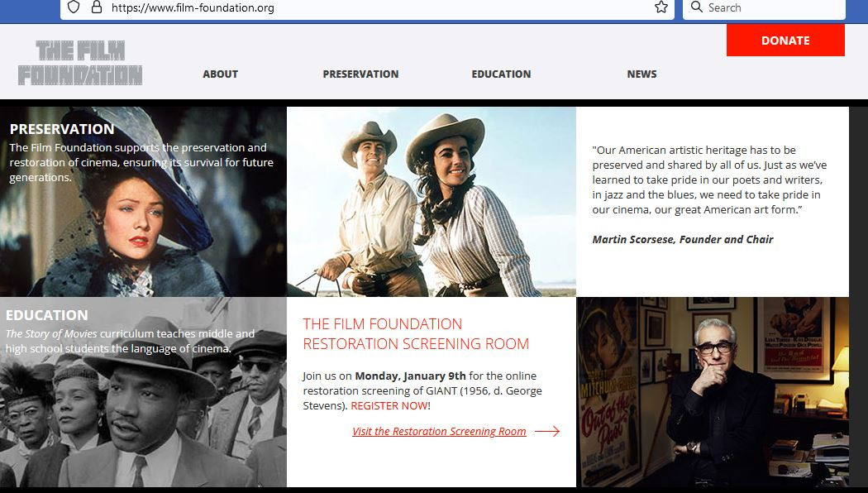
Task: Click the magnifier icon in the search box
Action: 697,7
